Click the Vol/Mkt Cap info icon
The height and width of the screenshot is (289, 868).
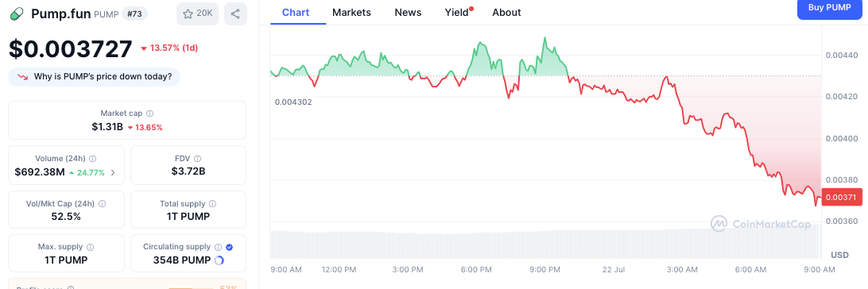(102, 203)
